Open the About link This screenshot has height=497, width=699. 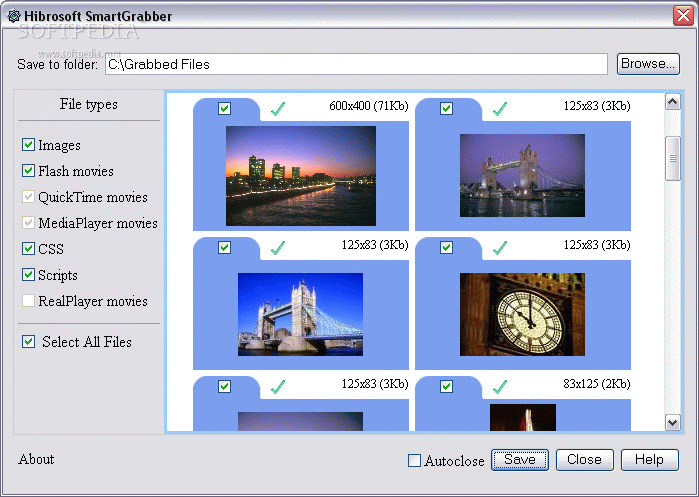[x=36, y=459]
